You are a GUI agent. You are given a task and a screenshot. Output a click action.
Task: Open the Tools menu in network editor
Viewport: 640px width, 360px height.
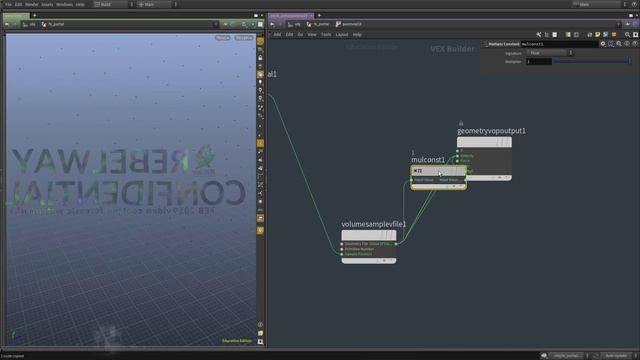pos(326,35)
